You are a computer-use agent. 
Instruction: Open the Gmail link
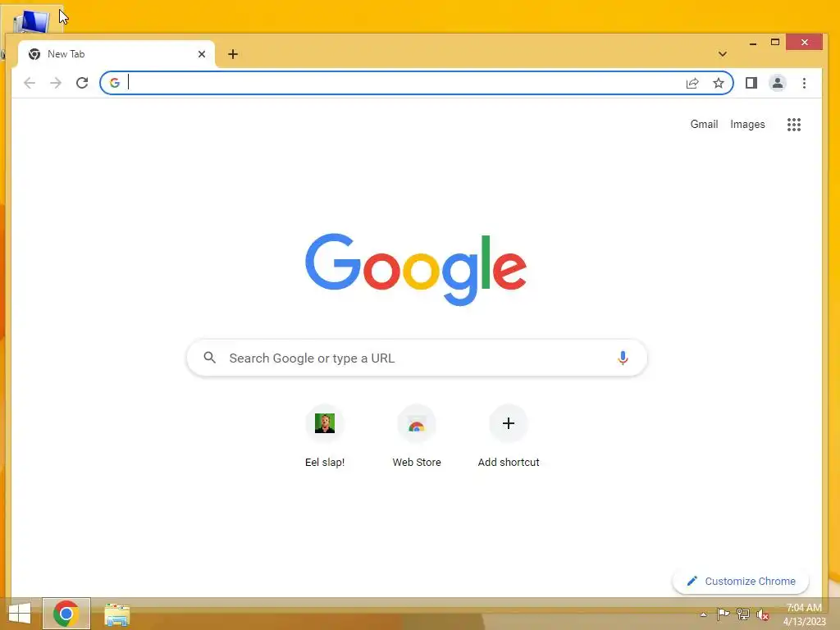[704, 125]
